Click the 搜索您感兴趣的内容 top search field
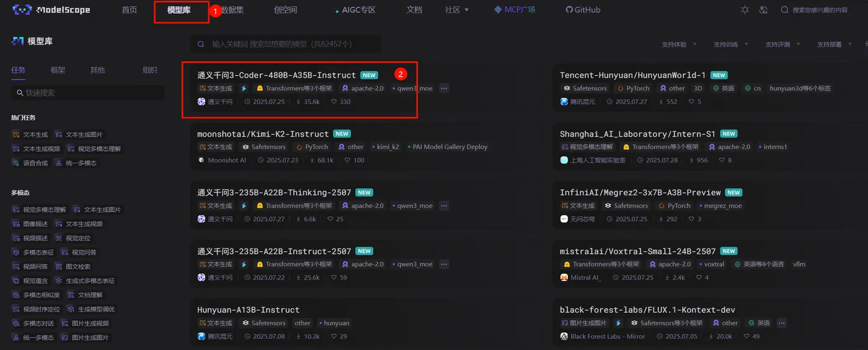This screenshot has width=868, height=350. point(820,10)
